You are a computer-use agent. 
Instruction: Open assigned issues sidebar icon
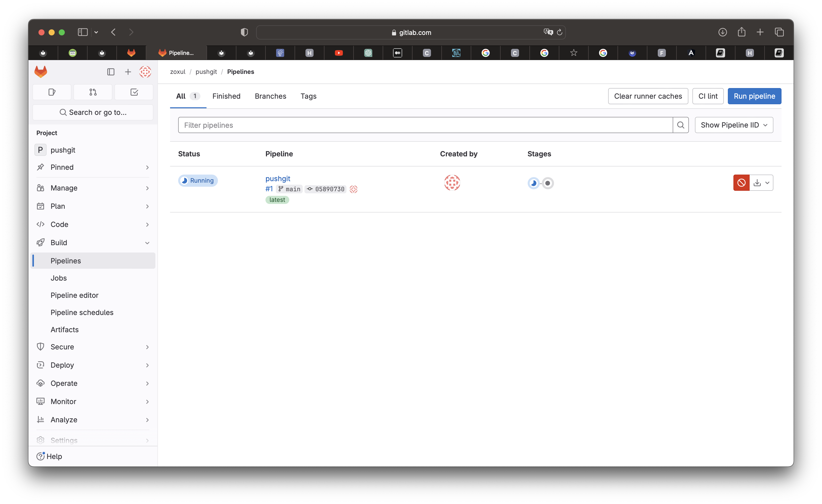pos(52,92)
